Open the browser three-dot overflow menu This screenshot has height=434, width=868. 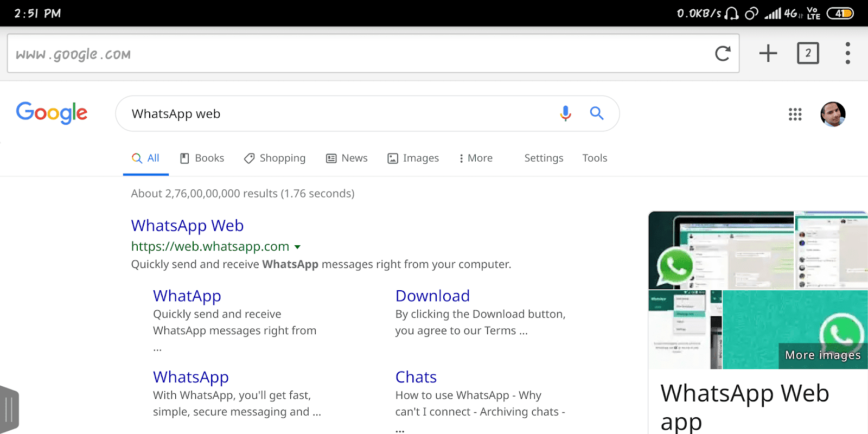click(x=847, y=53)
